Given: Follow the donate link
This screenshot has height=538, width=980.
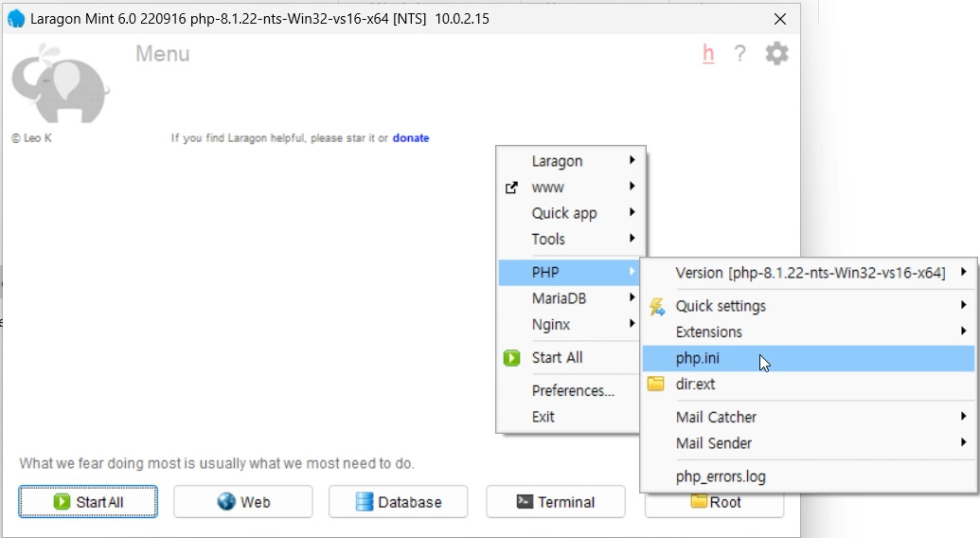Looking at the screenshot, I should [411, 138].
